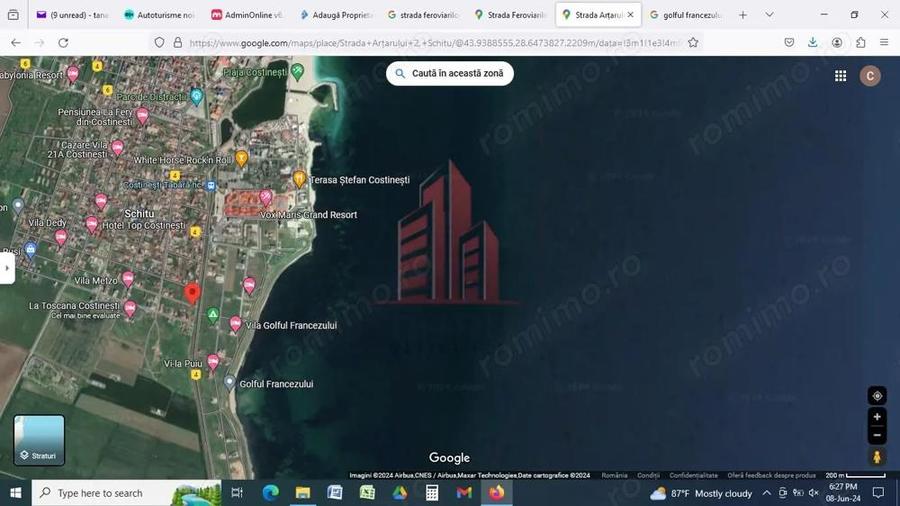Open the Google apps grid
Viewport: 900px width, 506px height.
(x=840, y=76)
